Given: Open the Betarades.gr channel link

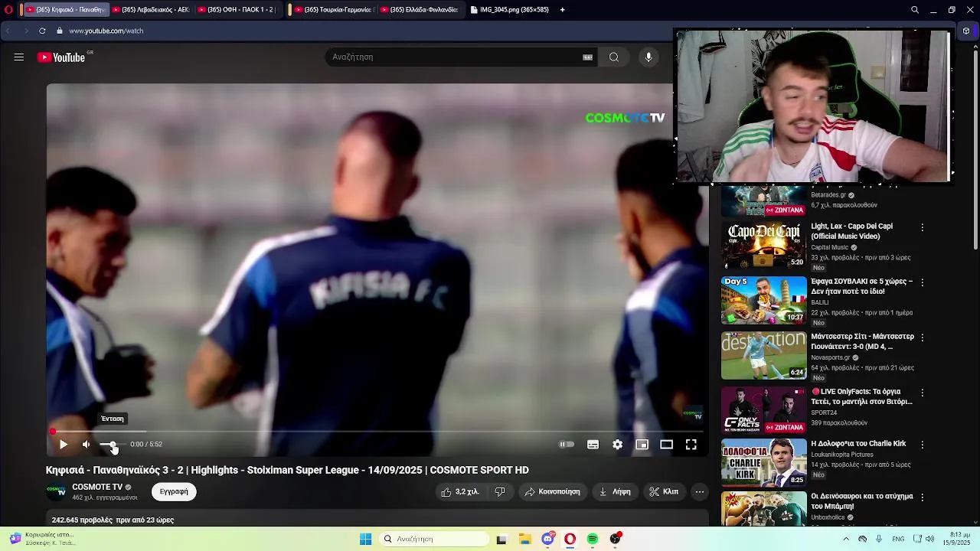Looking at the screenshot, I should click(828, 195).
